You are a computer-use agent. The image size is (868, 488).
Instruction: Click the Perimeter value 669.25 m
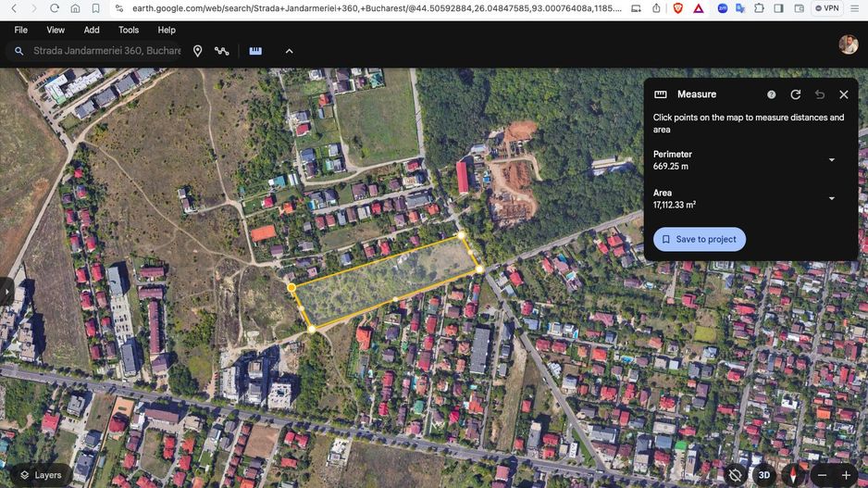pos(670,166)
